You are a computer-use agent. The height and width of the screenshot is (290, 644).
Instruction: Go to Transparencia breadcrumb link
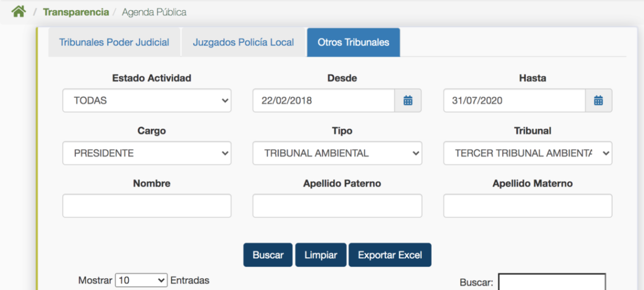pyautogui.click(x=76, y=12)
